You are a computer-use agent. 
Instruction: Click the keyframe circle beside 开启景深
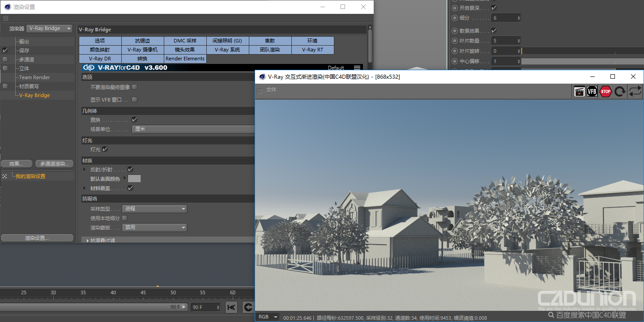pyautogui.click(x=455, y=8)
